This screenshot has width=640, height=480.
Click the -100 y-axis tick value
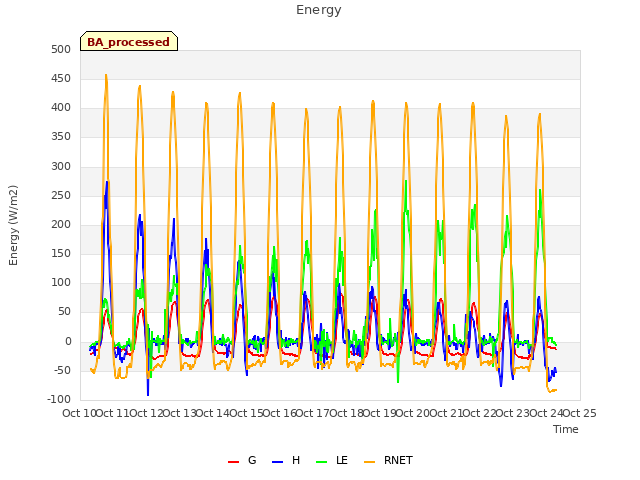[59, 399]
